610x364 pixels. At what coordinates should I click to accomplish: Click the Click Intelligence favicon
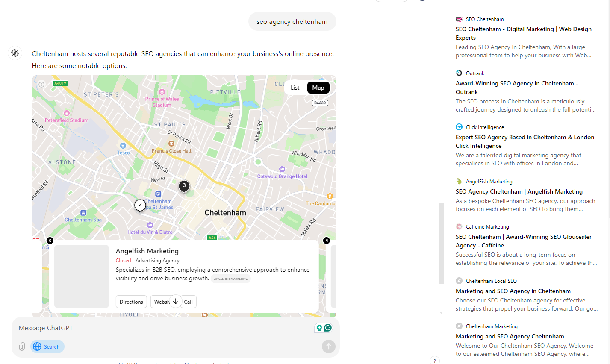tap(459, 127)
